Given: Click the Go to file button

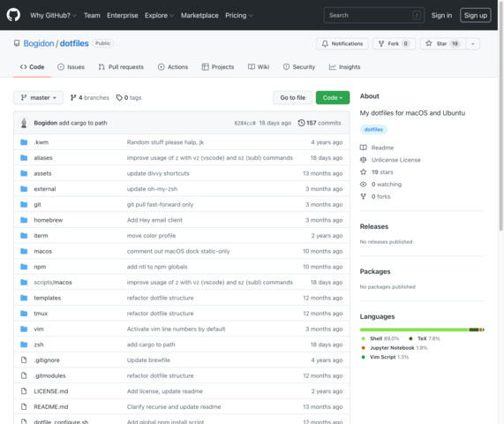Looking at the screenshot, I should click(x=292, y=97).
